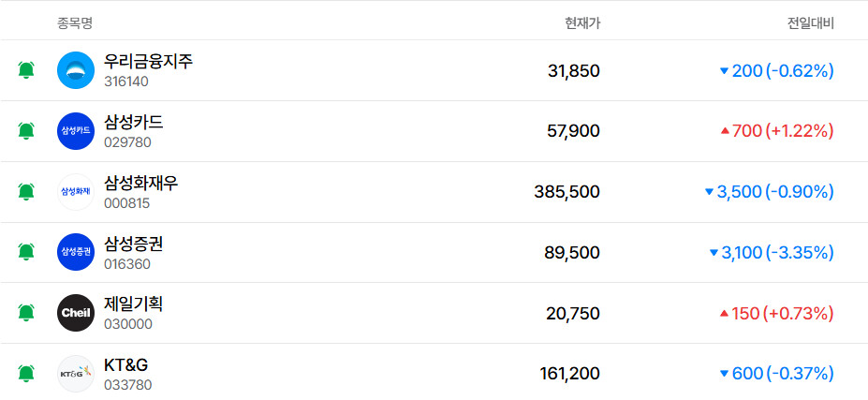Turn off the alert bell for 제일기획
The width and height of the screenshot is (868, 400).
(26, 313)
